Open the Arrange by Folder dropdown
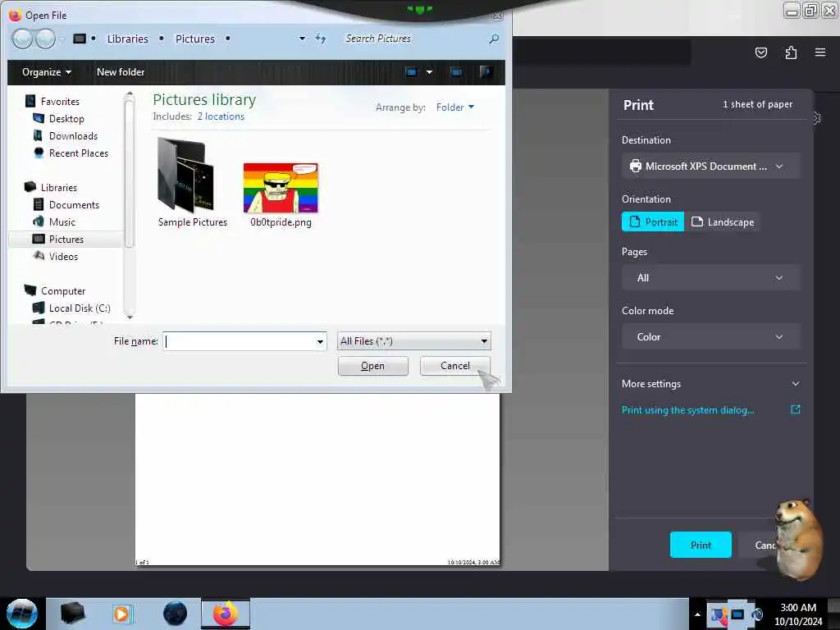 [x=454, y=107]
